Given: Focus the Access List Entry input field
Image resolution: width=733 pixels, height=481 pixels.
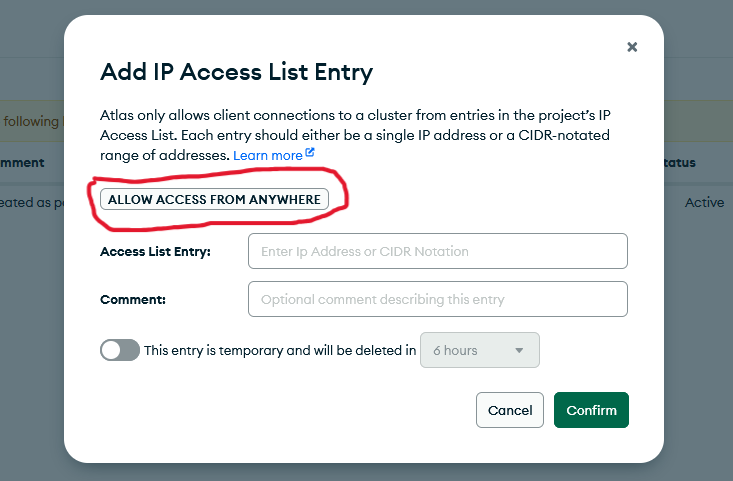Looking at the screenshot, I should [x=437, y=251].
